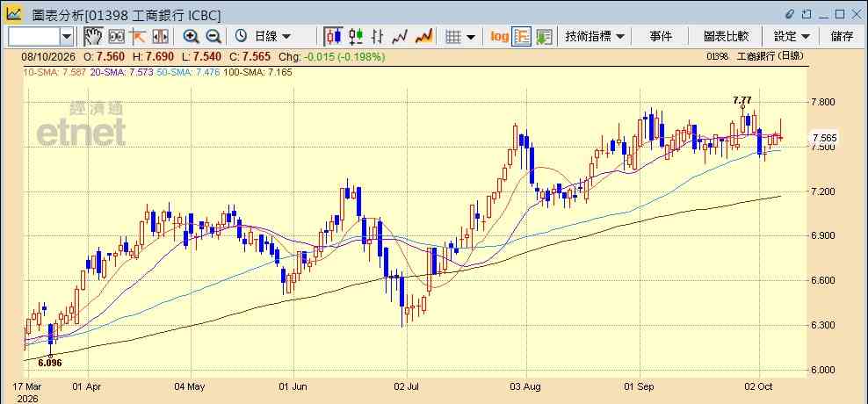Click the 03 Aug date axis label
This screenshot has height=404, width=868.
click(526, 386)
